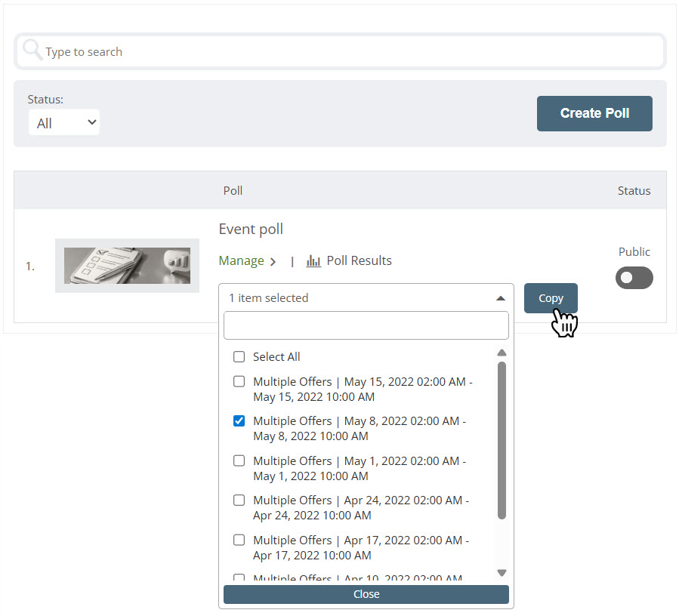Screen dimensions: 679x616
Task: Click the dropdown filter search field
Action: (366, 326)
